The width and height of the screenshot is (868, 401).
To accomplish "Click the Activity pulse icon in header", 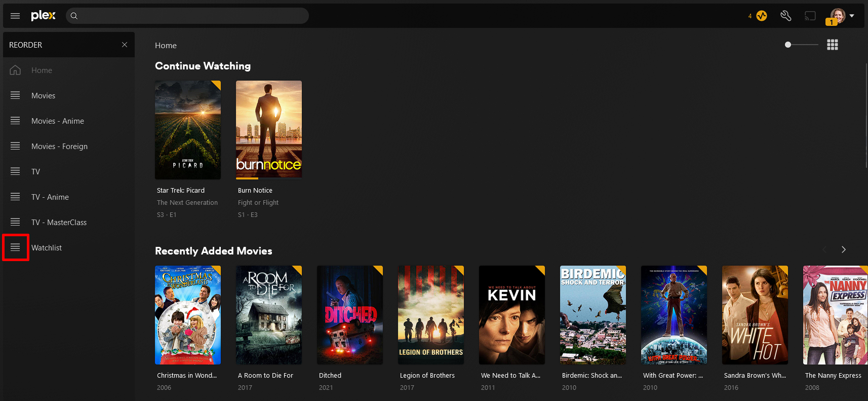I will [x=761, y=16].
